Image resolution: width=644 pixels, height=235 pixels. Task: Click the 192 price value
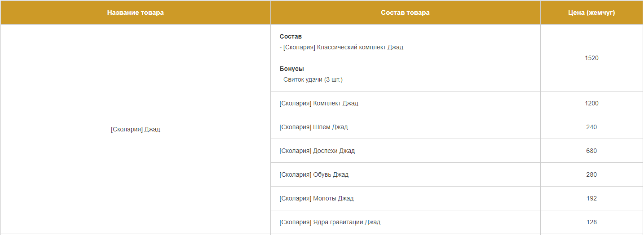coord(591,199)
